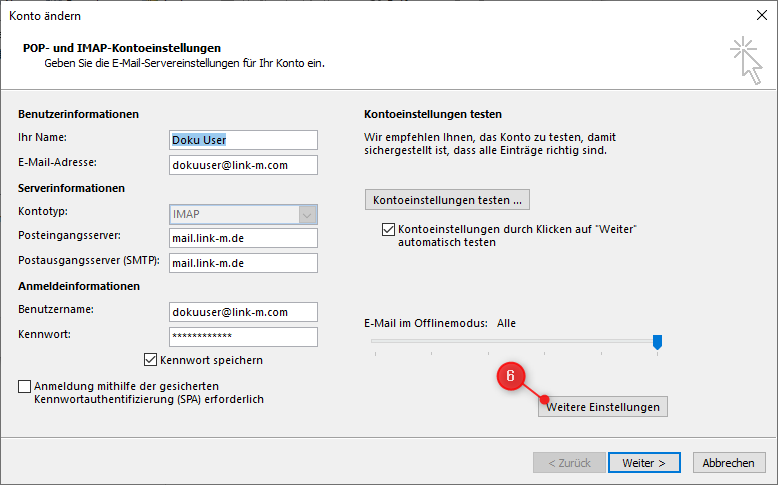
Task: Click the offline mode slider handle
Action: (657, 342)
